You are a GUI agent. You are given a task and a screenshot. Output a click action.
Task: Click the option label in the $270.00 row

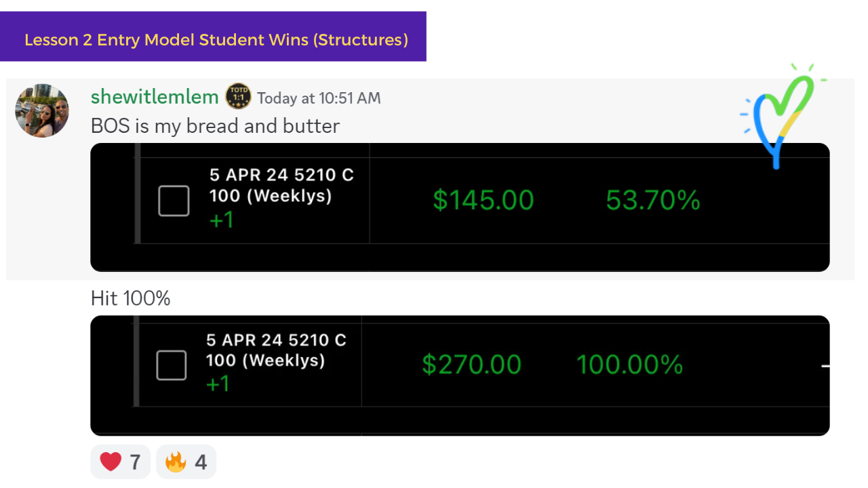click(x=276, y=350)
